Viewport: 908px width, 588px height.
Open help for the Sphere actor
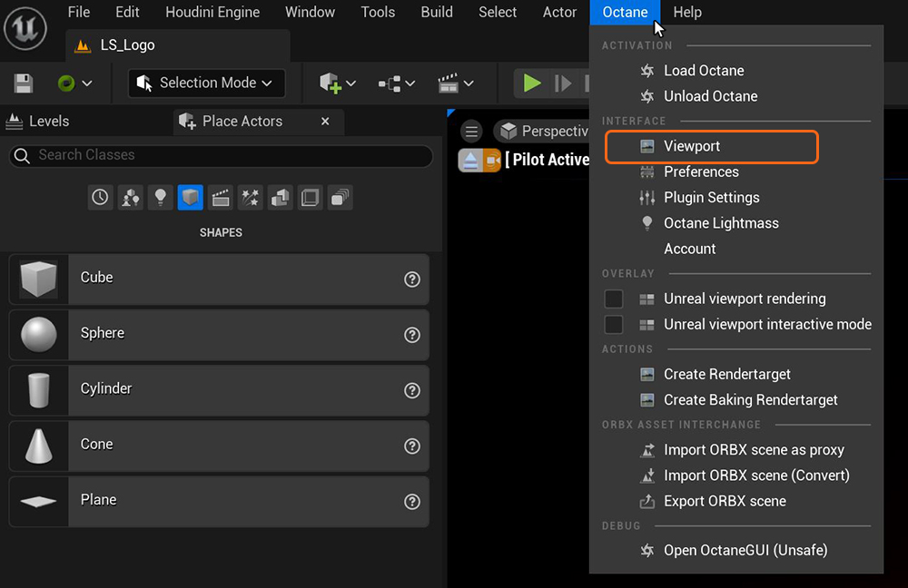click(411, 335)
